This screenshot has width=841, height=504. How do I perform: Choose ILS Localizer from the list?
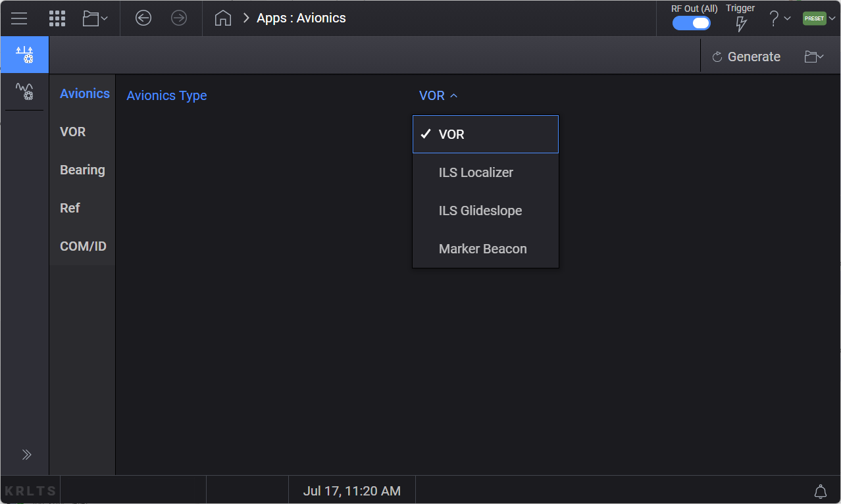click(x=476, y=172)
